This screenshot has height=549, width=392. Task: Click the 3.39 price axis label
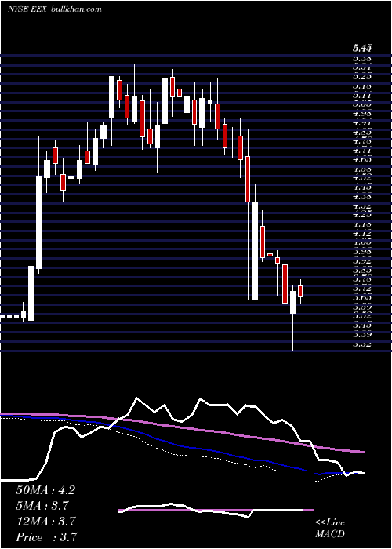362,335
